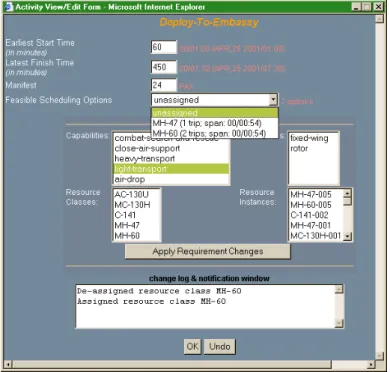Click Resource Instances scroll up arrow

(x=347, y=193)
